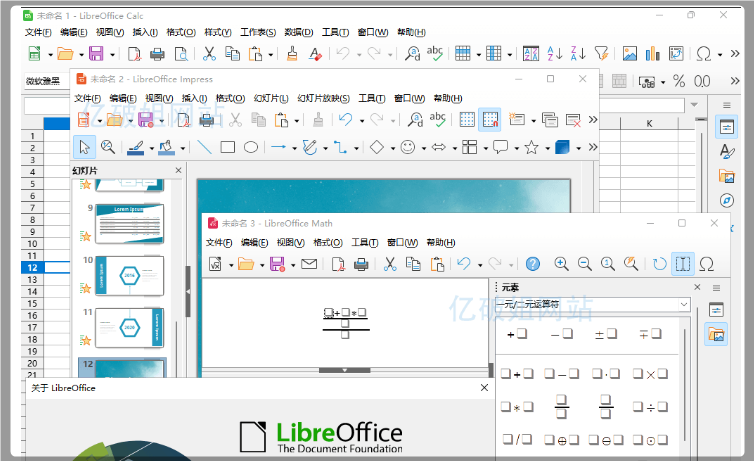Image resolution: width=754 pixels, height=461 pixels.
Task: Click Update refresh icon in Math toolbar
Action: point(660,263)
